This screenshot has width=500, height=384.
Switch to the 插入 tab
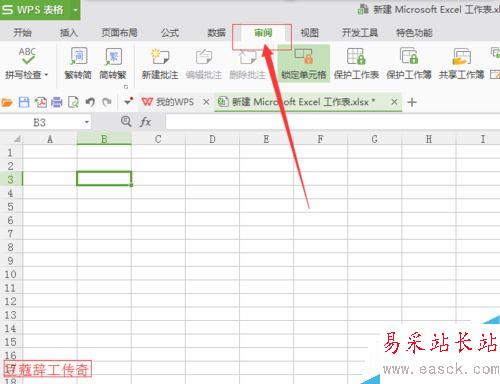click(x=69, y=33)
